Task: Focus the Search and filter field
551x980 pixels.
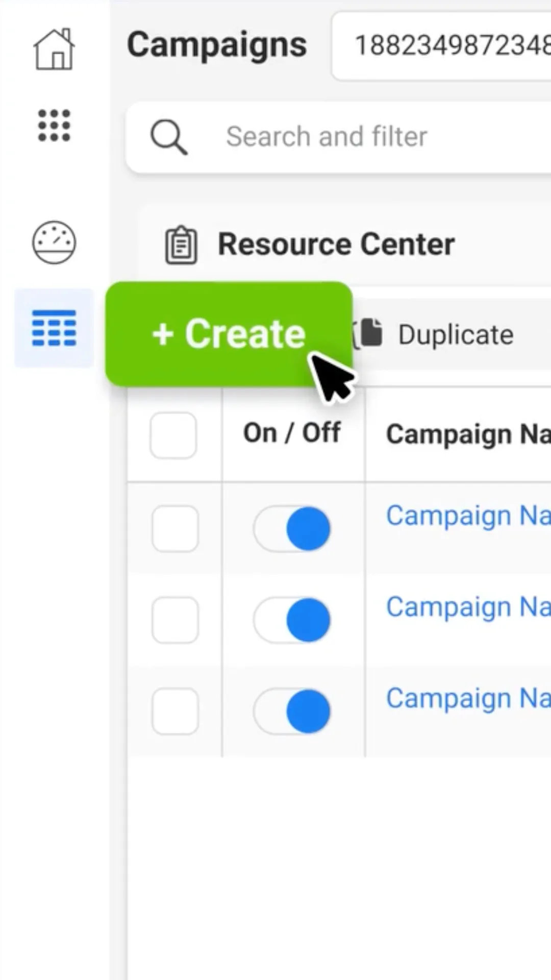Action: pyautogui.click(x=339, y=137)
